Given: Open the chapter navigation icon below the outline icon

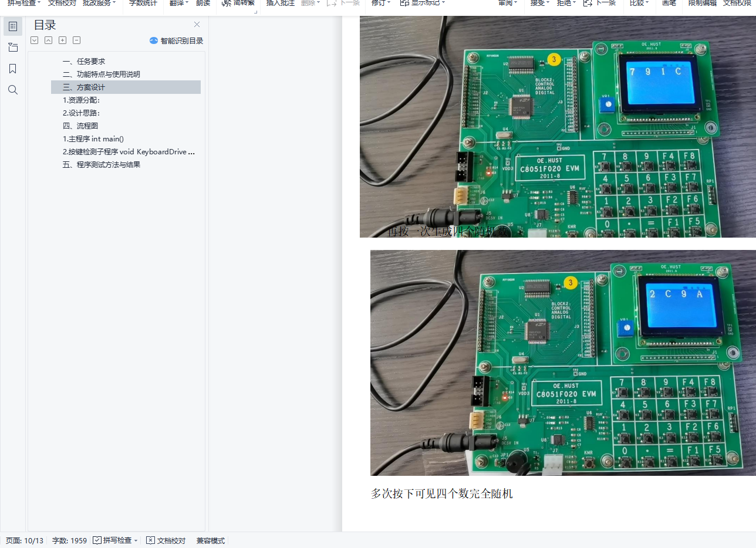Looking at the screenshot, I should pos(13,48).
